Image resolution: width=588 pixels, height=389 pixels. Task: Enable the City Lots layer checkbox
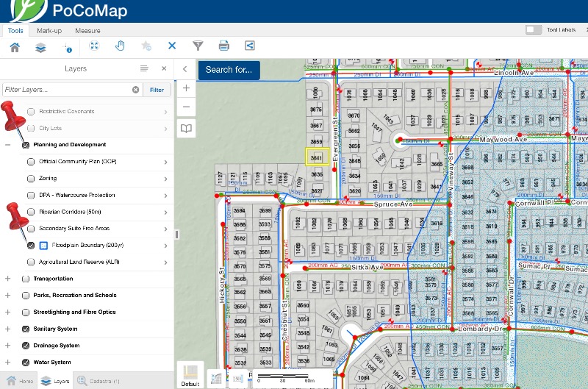tap(31, 128)
